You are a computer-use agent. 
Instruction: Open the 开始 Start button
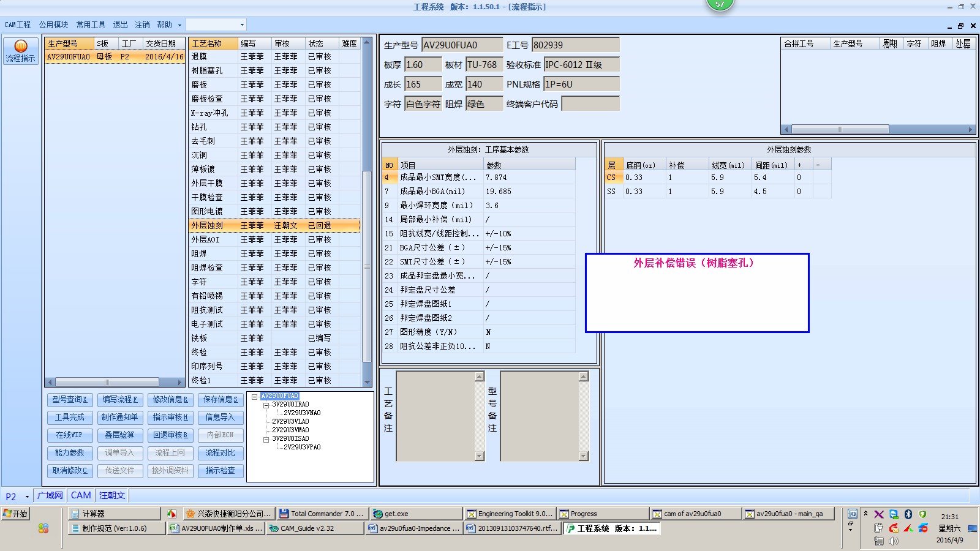pyautogui.click(x=15, y=514)
